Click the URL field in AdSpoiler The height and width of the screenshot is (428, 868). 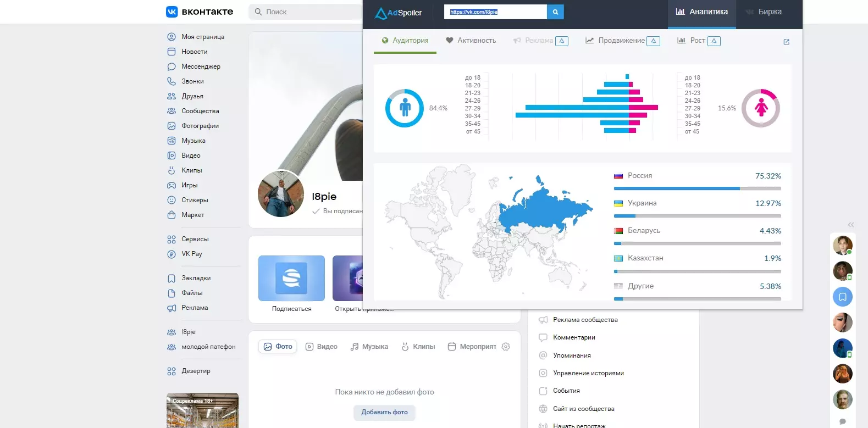tap(495, 12)
